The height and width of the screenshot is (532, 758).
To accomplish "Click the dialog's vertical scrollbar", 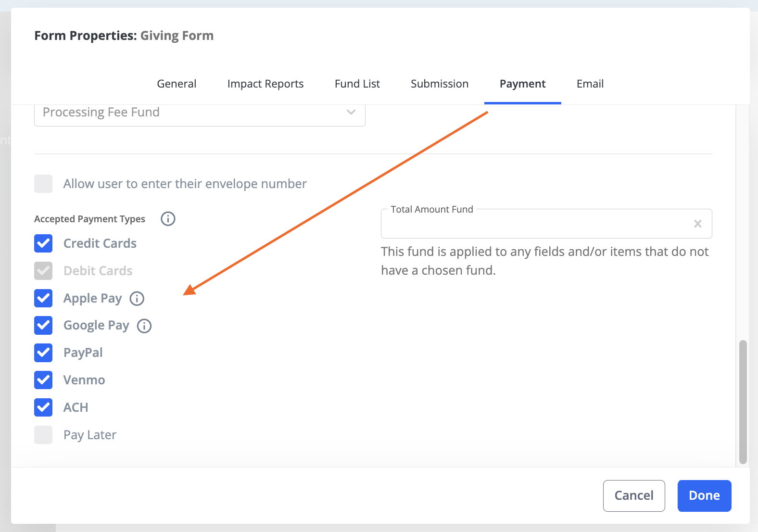I will 743,402.
